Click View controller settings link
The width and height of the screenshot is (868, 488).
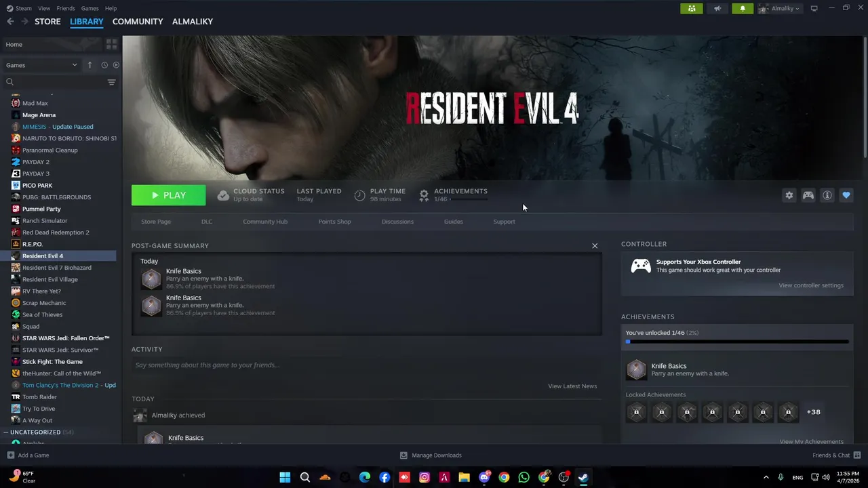(x=811, y=285)
